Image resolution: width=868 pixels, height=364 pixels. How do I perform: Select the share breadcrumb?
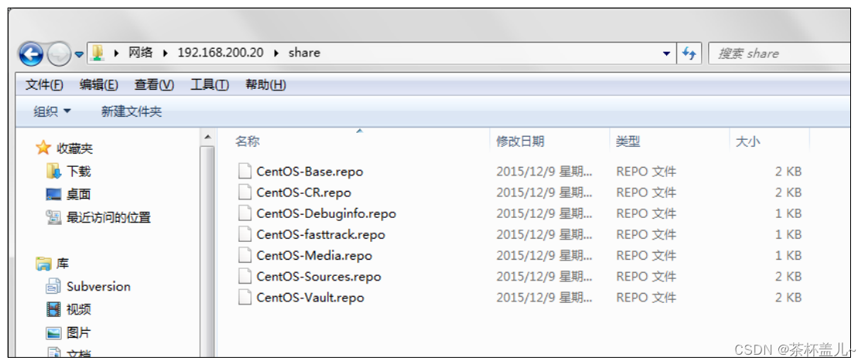[x=305, y=53]
